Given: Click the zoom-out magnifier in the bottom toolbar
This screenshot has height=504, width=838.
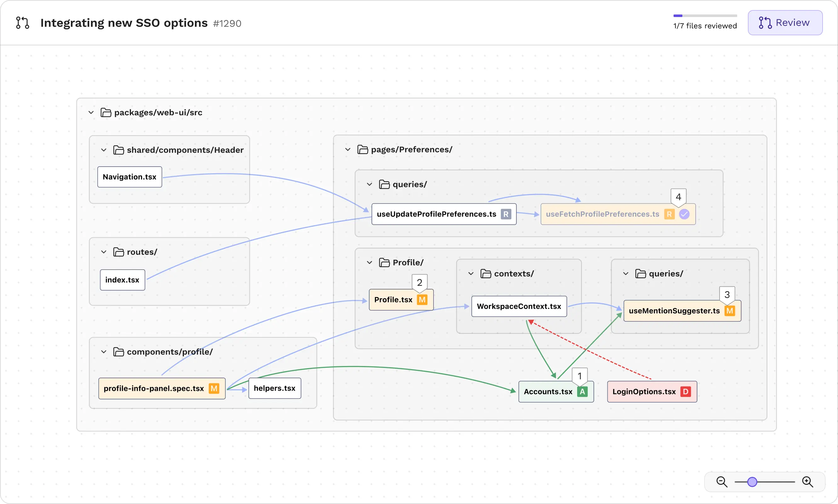Looking at the screenshot, I should tap(722, 482).
